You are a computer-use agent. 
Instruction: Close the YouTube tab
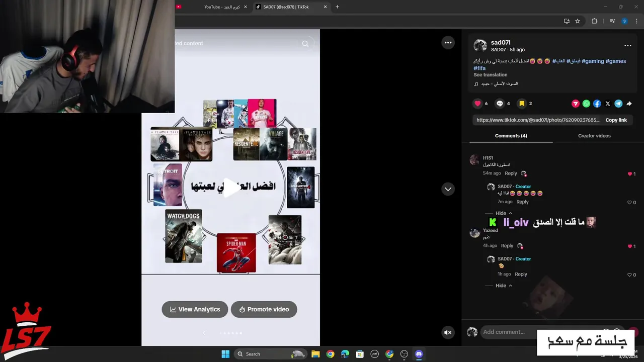tap(245, 7)
